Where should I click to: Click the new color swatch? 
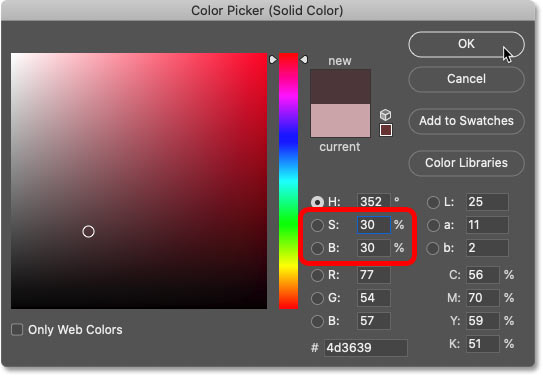click(340, 86)
